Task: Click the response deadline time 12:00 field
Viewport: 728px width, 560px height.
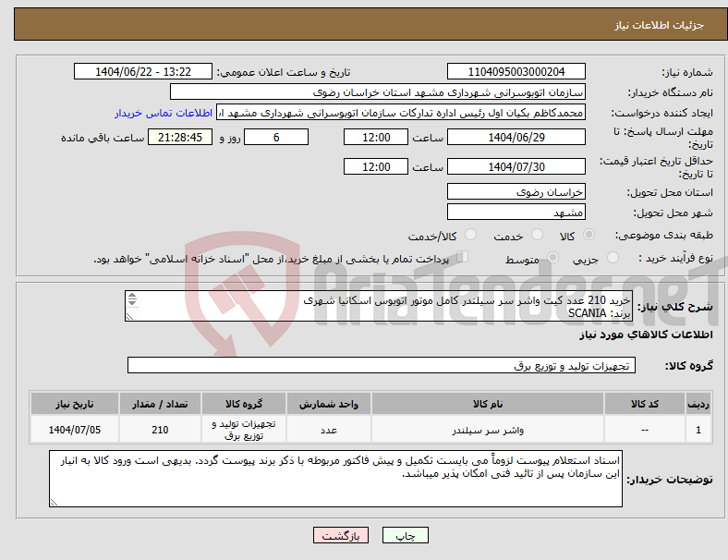Action: 376,138
